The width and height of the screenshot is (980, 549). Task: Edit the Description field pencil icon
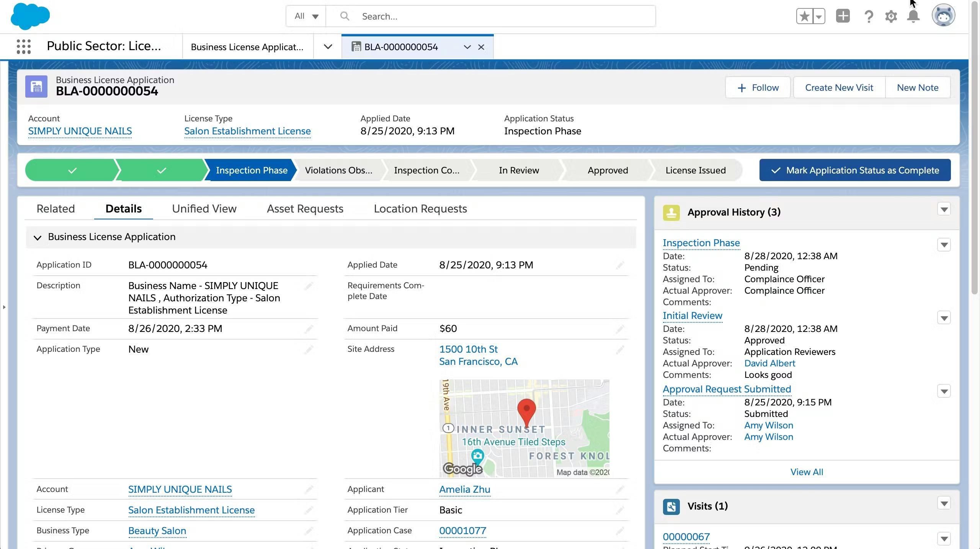pyautogui.click(x=309, y=286)
